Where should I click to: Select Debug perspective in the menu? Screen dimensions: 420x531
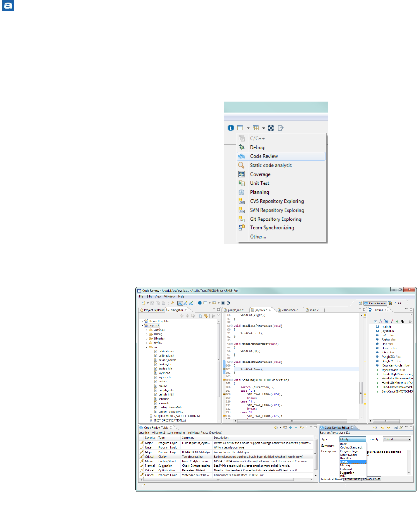281,147
